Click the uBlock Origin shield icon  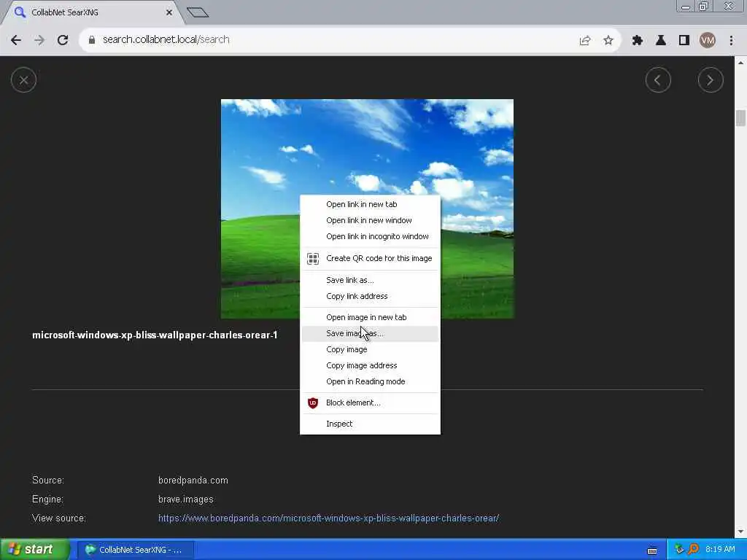point(313,402)
